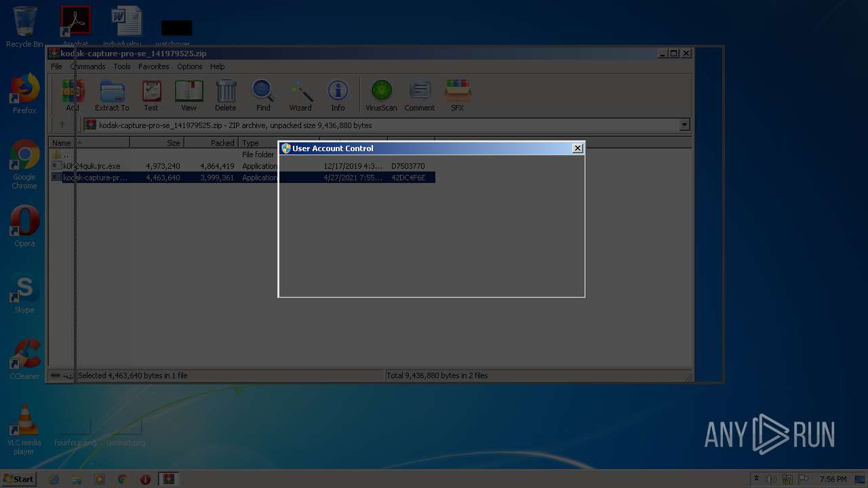The image size is (868, 488).
Task: Open the Favorites menu
Action: click(154, 66)
